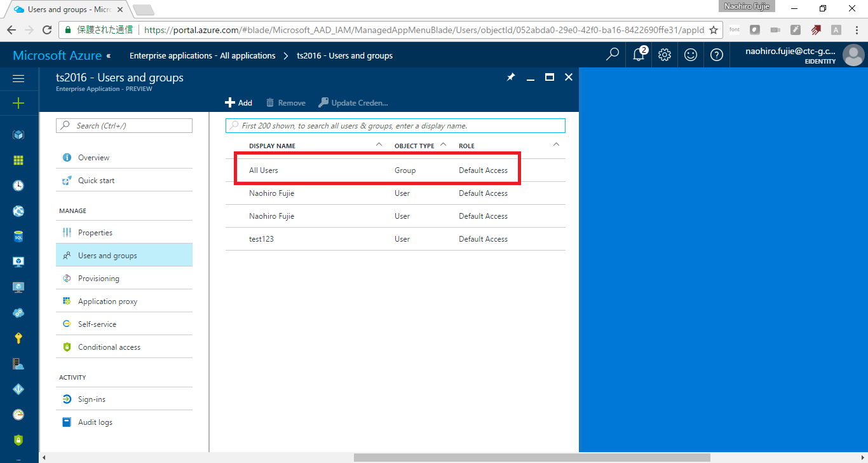868x463 pixels.
Task: Click the Remove toolbar button
Action: coord(285,102)
